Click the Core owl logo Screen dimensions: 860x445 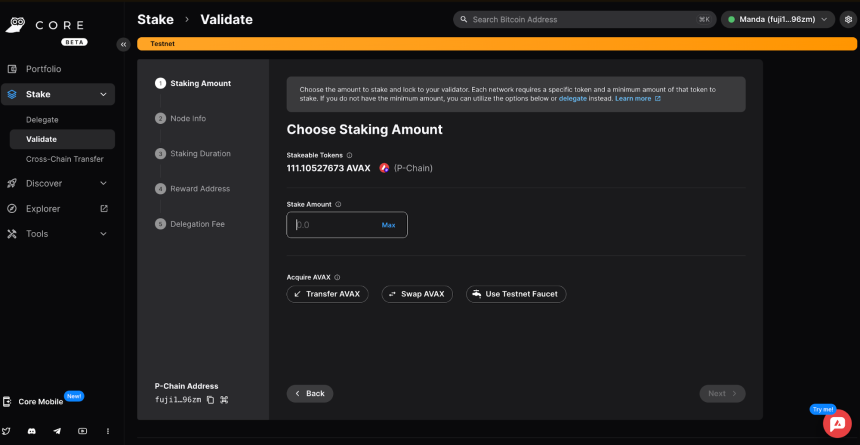(16, 25)
